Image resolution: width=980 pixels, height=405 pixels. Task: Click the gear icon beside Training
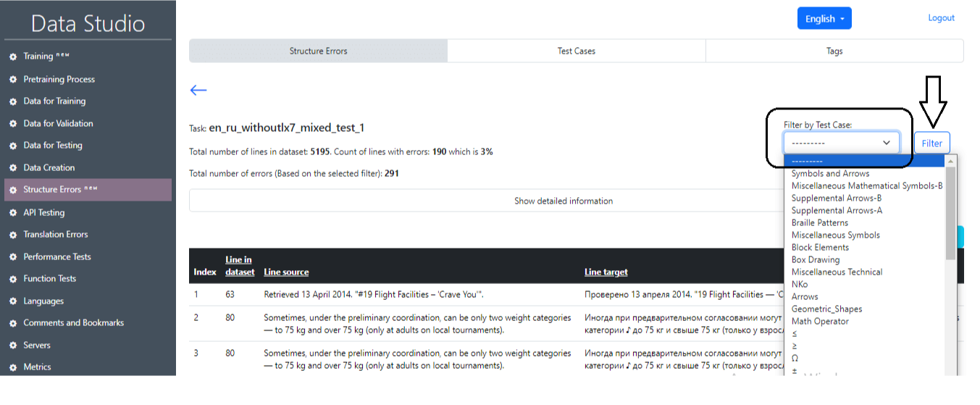(13, 57)
